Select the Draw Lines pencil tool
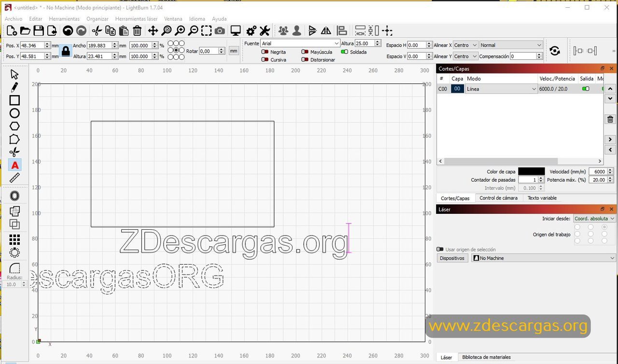 (14, 87)
